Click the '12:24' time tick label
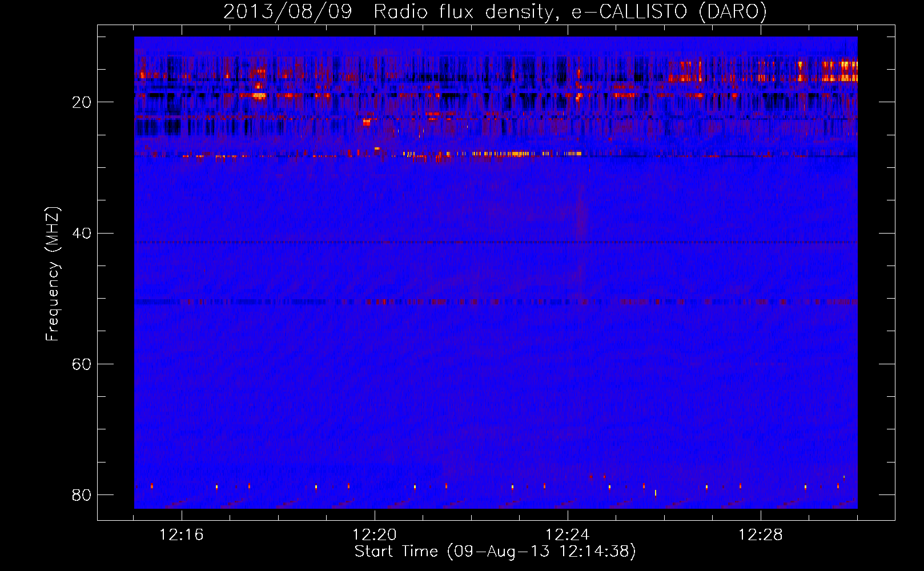 [568, 535]
